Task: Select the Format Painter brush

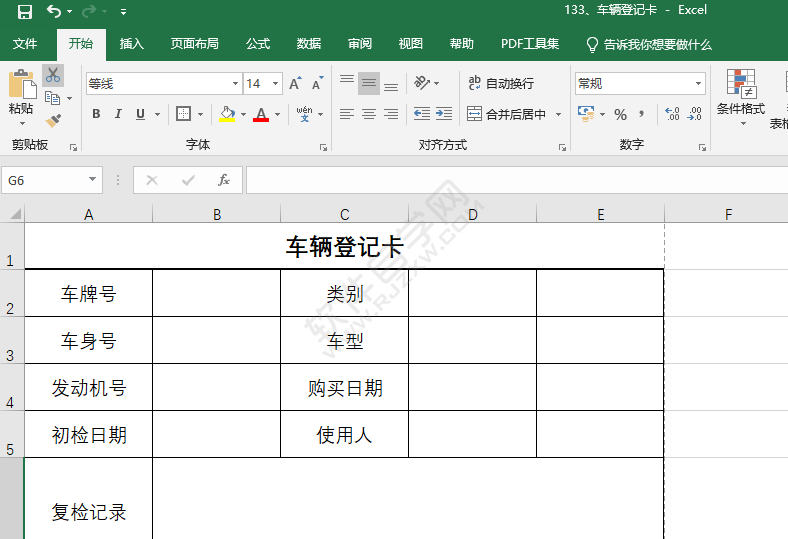Action: (53, 120)
